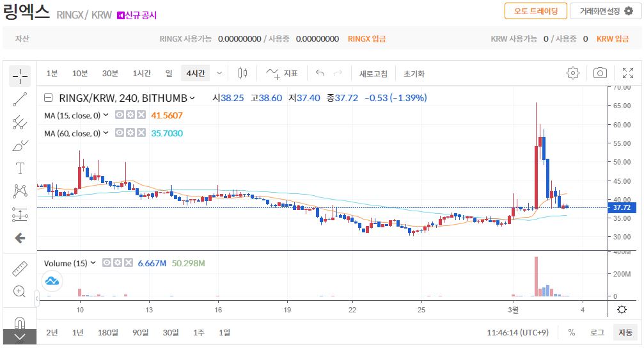Set chart range to 30일
This screenshot has width=644, height=354.
click(171, 332)
